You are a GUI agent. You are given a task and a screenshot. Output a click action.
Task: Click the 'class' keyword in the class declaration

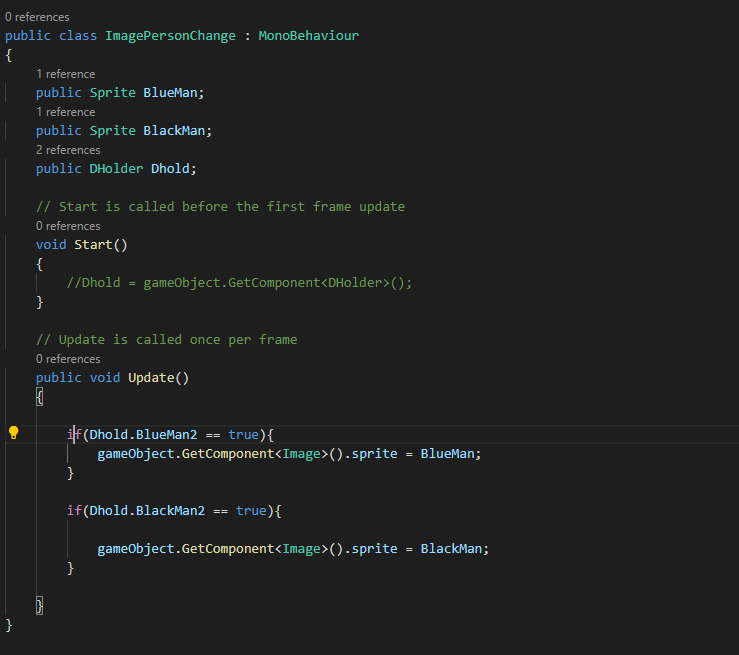(78, 36)
